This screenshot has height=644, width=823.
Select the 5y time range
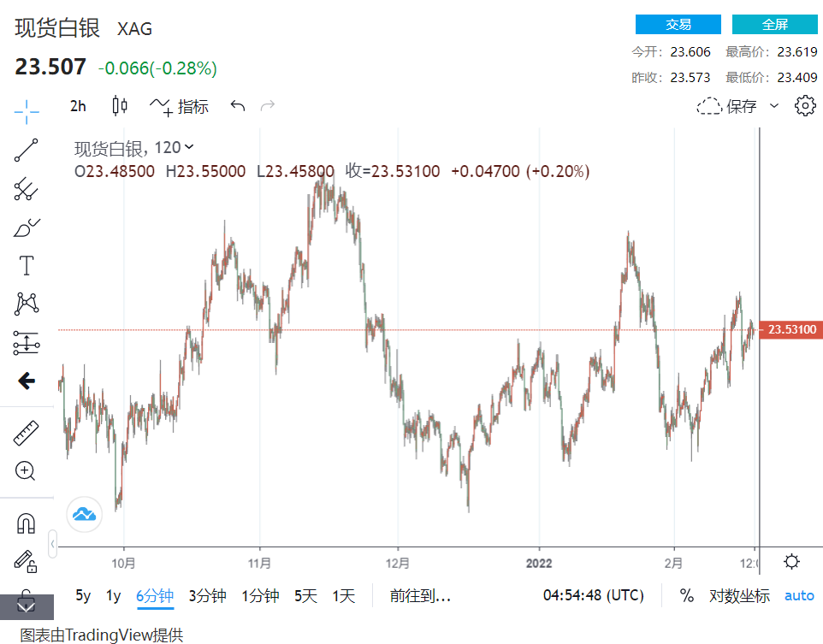83,596
